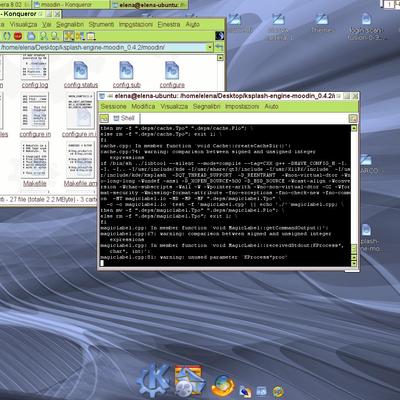Stop loading with red stop icon in Konqueror

coord(18,36)
